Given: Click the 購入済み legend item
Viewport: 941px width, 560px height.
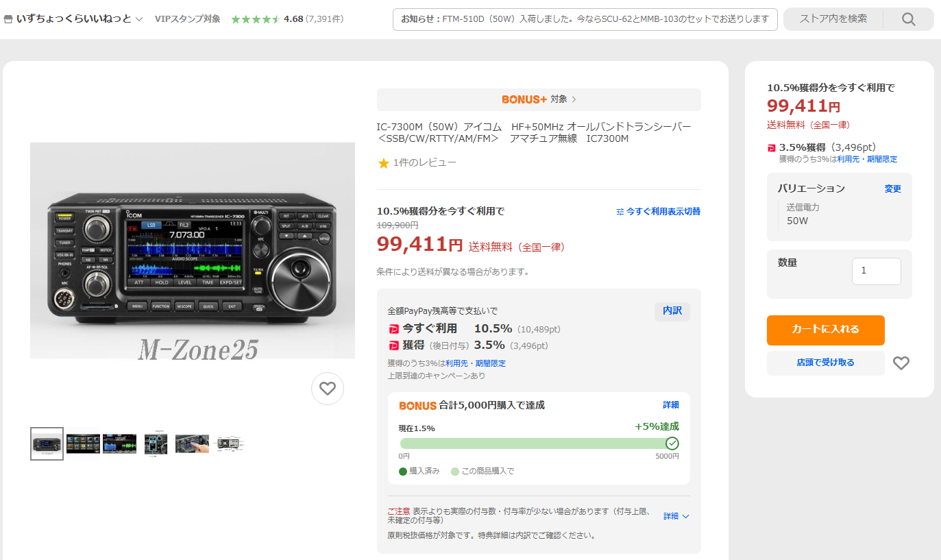Looking at the screenshot, I should (x=419, y=471).
